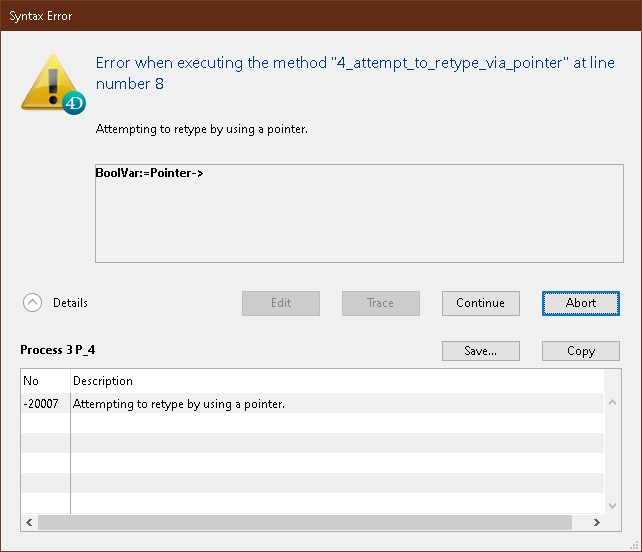642x552 pixels.
Task: Select the "No" column header
Action: coord(45,381)
